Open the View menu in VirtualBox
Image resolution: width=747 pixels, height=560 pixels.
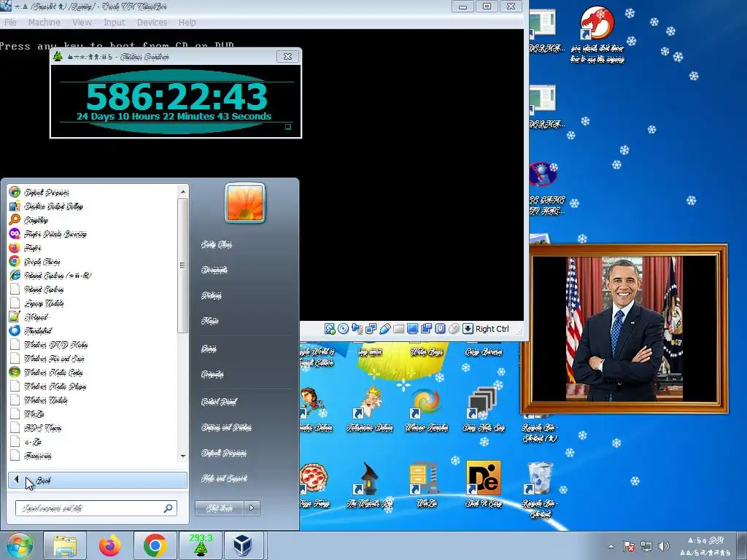[x=82, y=23]
